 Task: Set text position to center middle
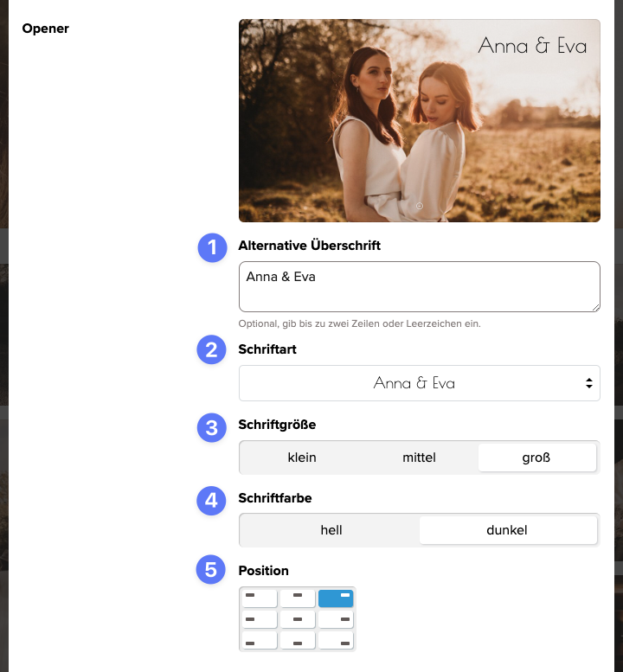pos(298,620)
